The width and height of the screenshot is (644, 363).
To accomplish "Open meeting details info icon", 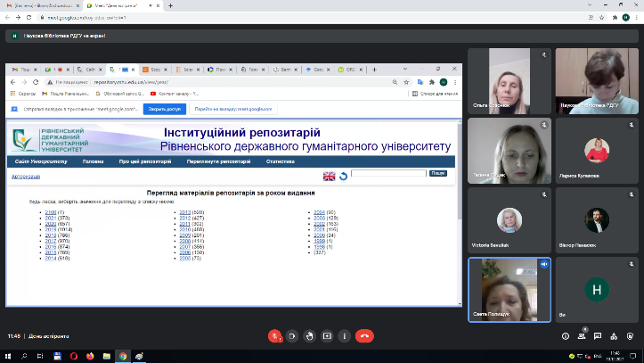I will (x=566, y=336).
